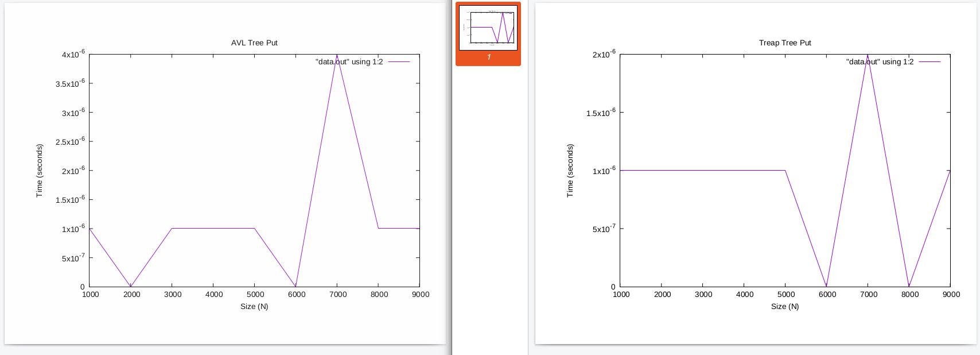Viewport: 980px width, 355px height.
Task: Click the 'Treap Tree Put' plot title
Action: click(785, 43)
